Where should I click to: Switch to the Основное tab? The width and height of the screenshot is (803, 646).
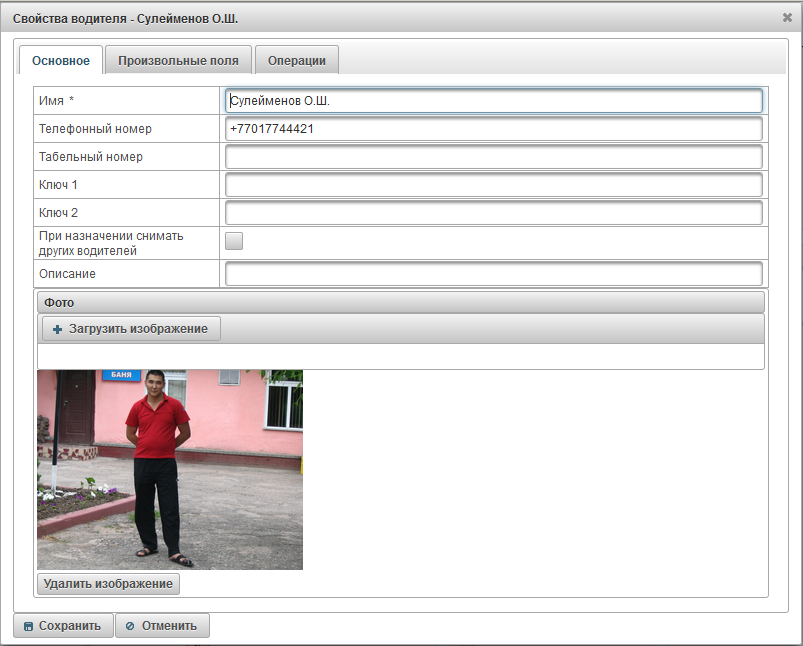pyautogui.click(x=61, y=60)
